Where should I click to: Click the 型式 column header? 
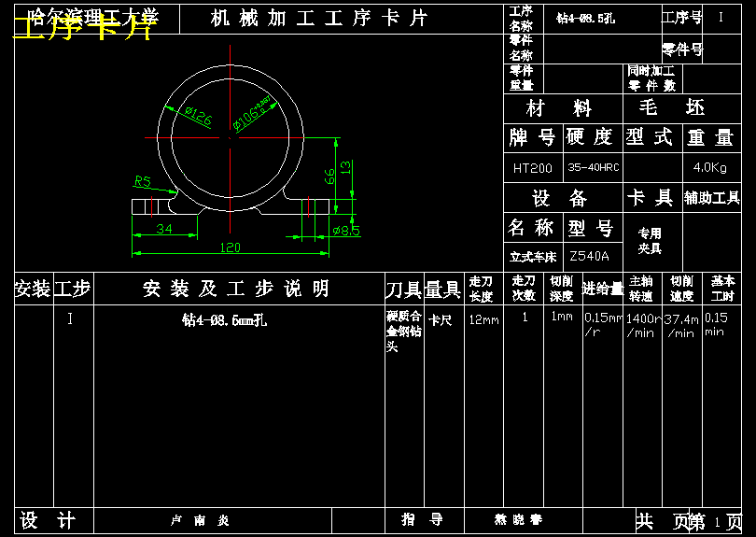pos(649,137)
